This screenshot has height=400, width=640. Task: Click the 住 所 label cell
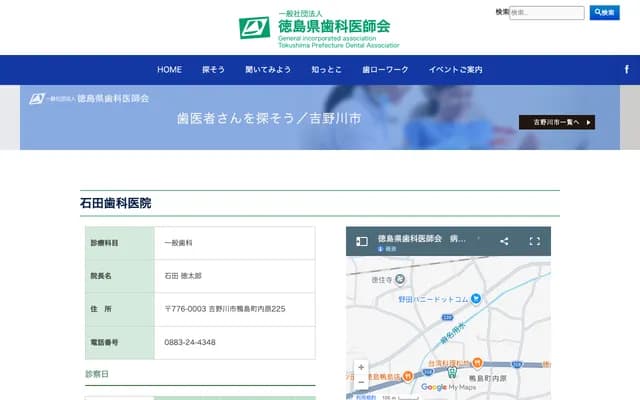pos(120,309)
